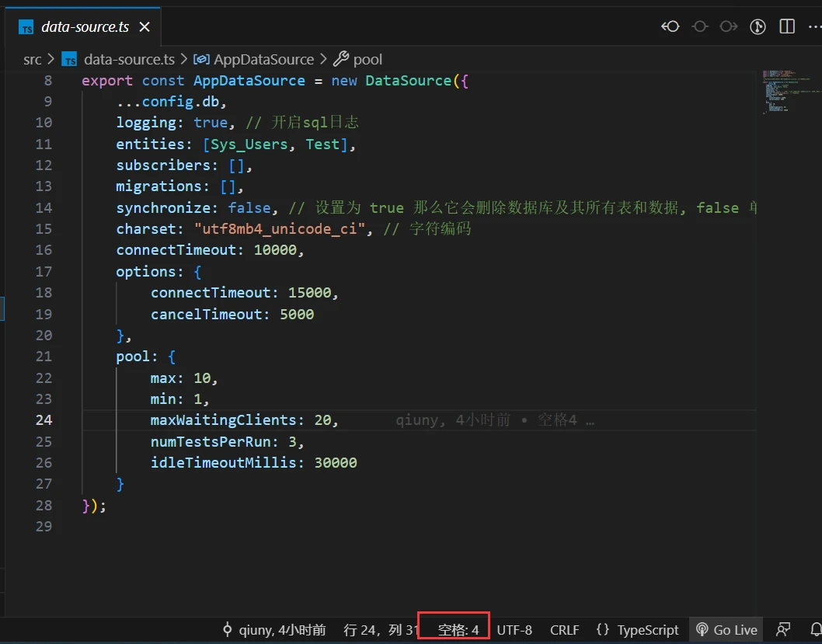Change indentation via 空格: 4
The height and width of the screenshot is (644, 822).
(458, 630)
